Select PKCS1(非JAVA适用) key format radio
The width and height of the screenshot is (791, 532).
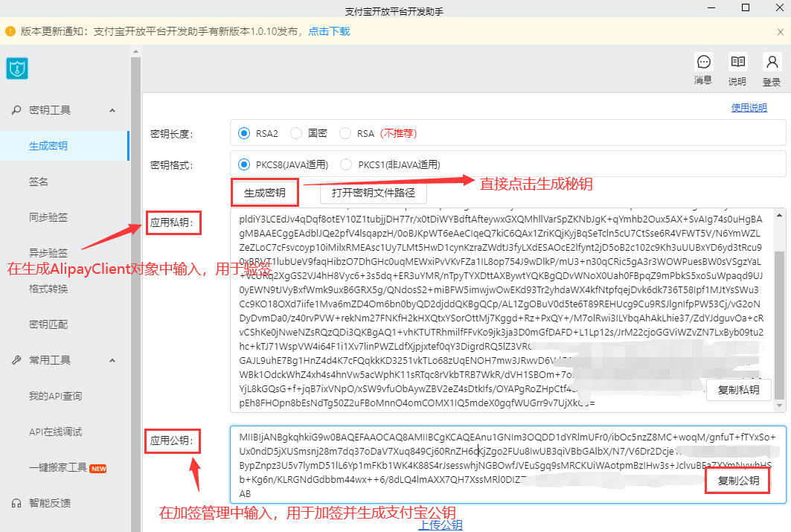click(346, 164)
